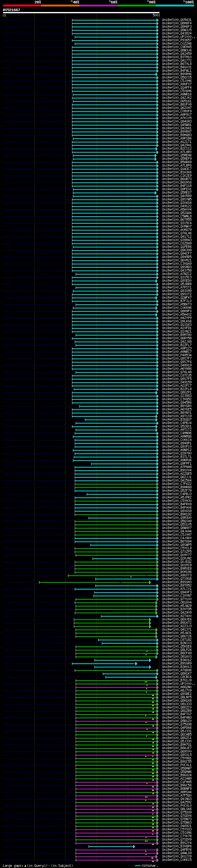
Task: Click the cyan ~100% identity legend segment
Action: tap(175, 6)
